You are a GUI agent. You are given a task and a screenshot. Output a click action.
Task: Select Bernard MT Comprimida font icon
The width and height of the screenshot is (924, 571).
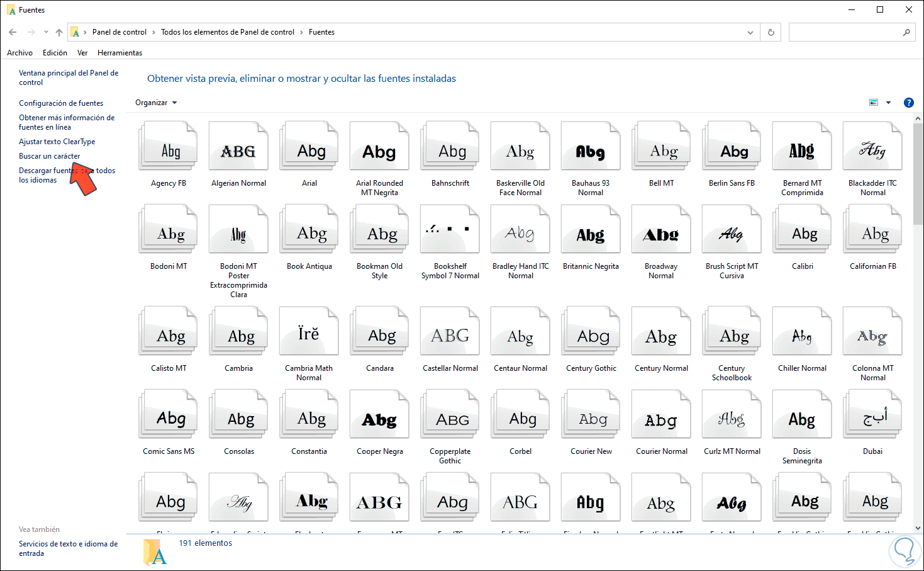pos(802,146)
